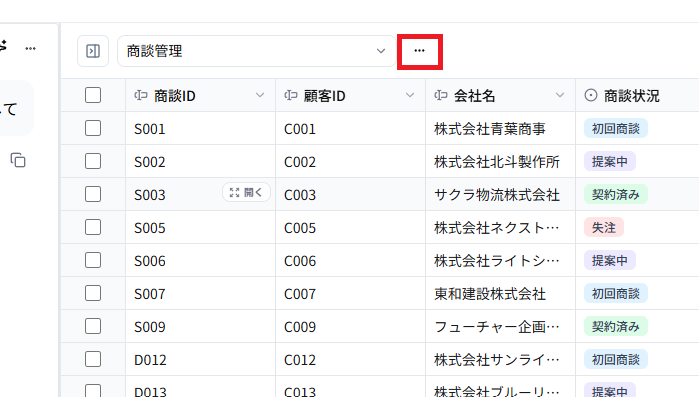Check the S002 row checkbox
Screen dimensions: 699x397
coord(93,161)
